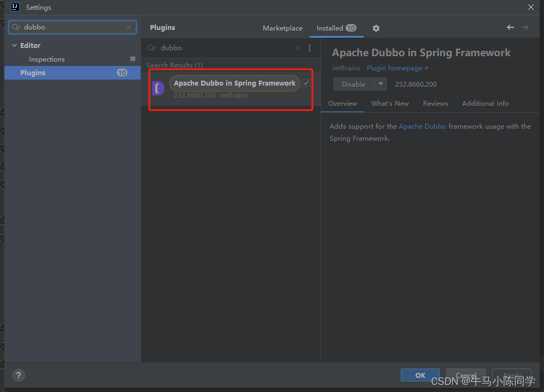The width and height of the screenshot is (544, 392).
Task: Click the Apache Dubbo plugin logo
Action: pos(158,88)
